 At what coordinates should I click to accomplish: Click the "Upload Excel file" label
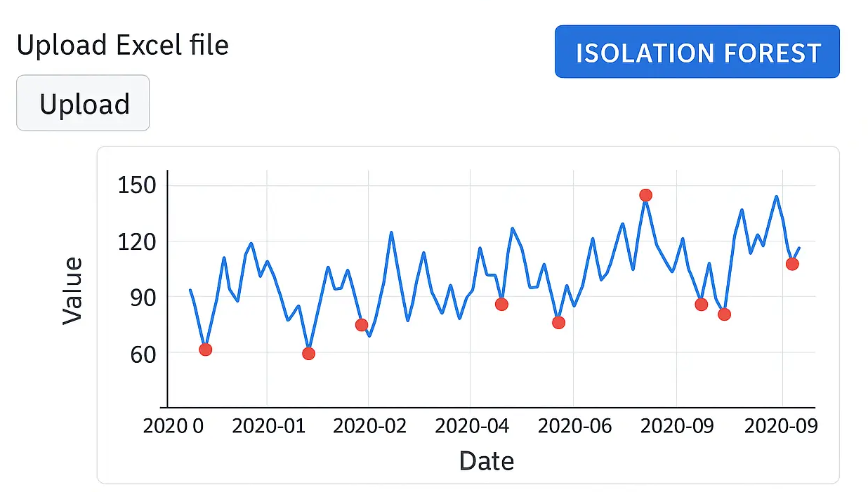(122, 45)
